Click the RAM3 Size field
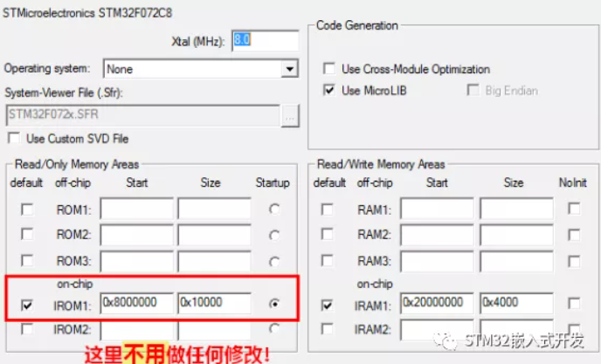Viewport: 601px width, 364px height. [516, 261]
